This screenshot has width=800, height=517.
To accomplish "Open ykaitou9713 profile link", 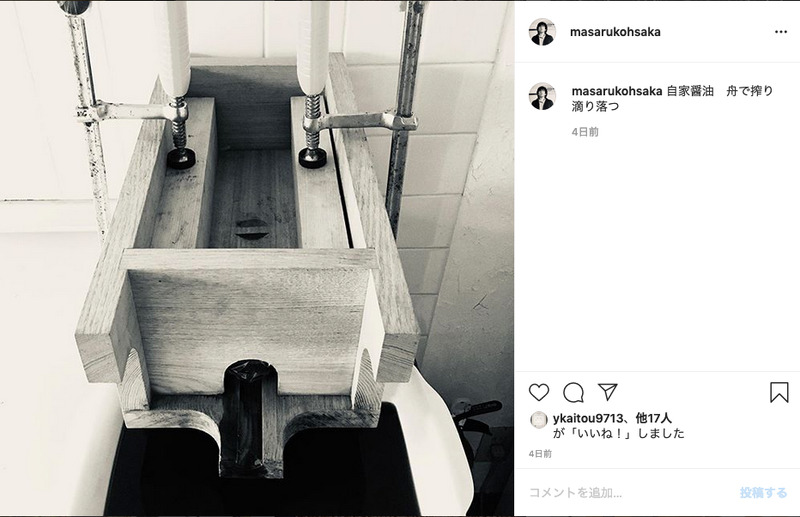I will (588, 418).
